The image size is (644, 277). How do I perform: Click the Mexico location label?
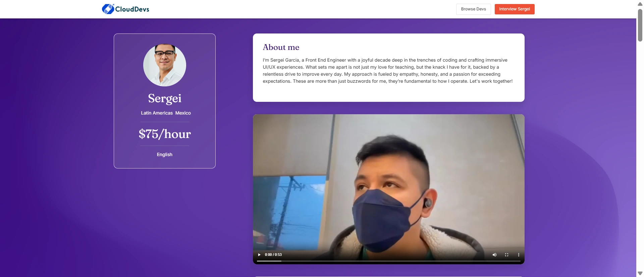tap(183, 113)
